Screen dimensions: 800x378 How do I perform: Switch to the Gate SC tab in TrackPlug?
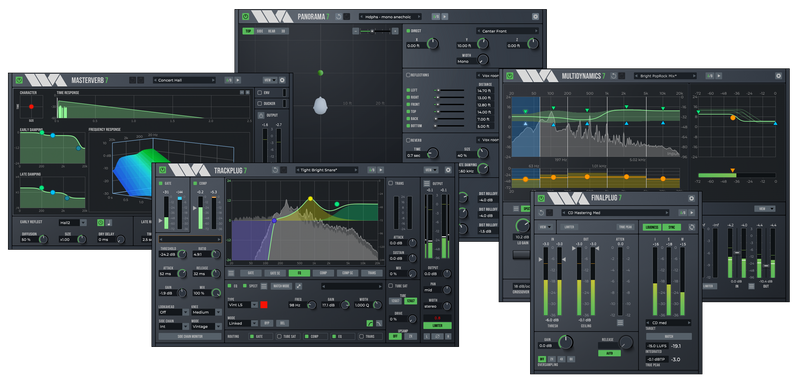[275, 273]
